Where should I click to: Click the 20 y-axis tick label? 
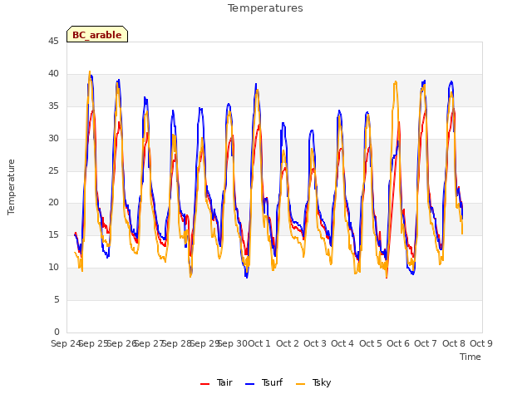tap(53, 203)
